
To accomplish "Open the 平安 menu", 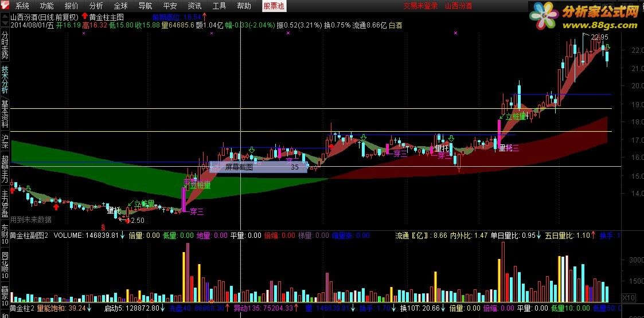I will click(x=170, y=6).
